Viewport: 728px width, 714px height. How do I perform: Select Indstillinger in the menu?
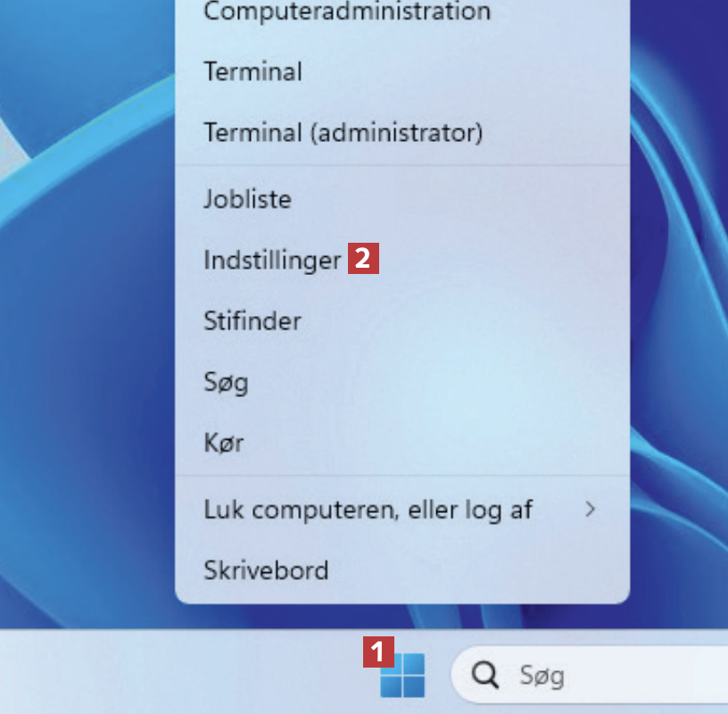pyautogui.click(x=402, y=260)
